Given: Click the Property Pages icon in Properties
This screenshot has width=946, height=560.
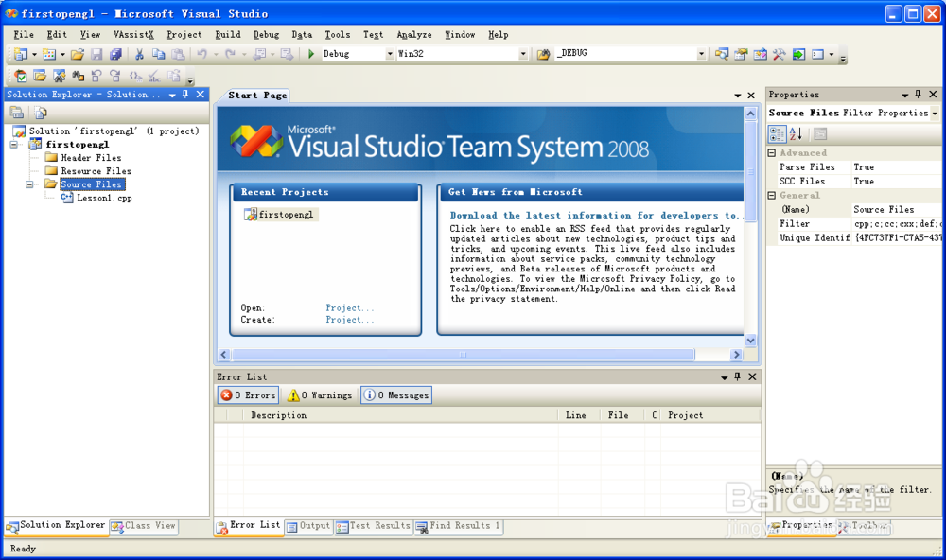Looking at the screenshot, I should click(819, 134).
